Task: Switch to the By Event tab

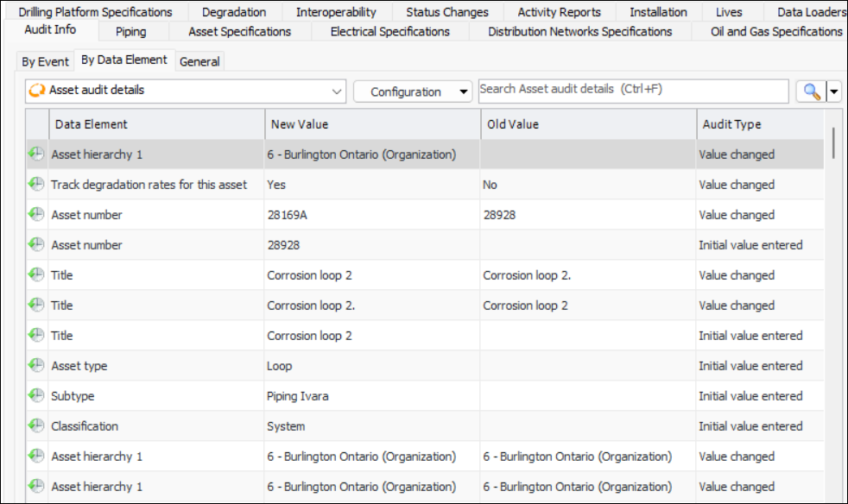Action: coord(46,61)
